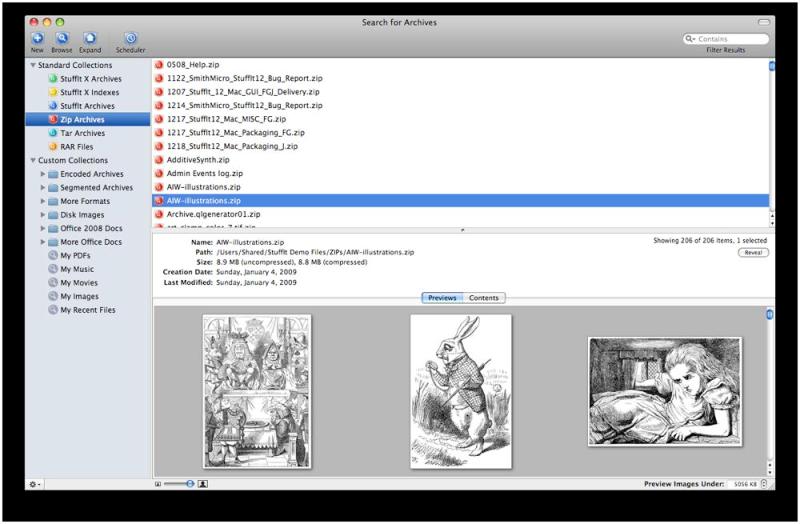This screenshot has height=524, width=800.
Task: Open RAR Files collection
Action: [76, 147]
